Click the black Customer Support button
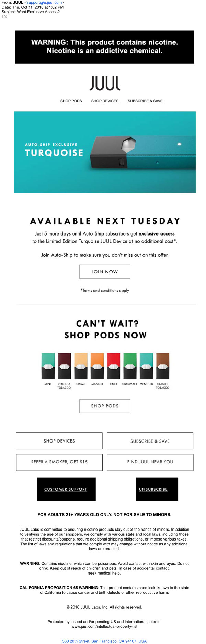Viewport: 206px width, 644px height. [x=66, y=489]
